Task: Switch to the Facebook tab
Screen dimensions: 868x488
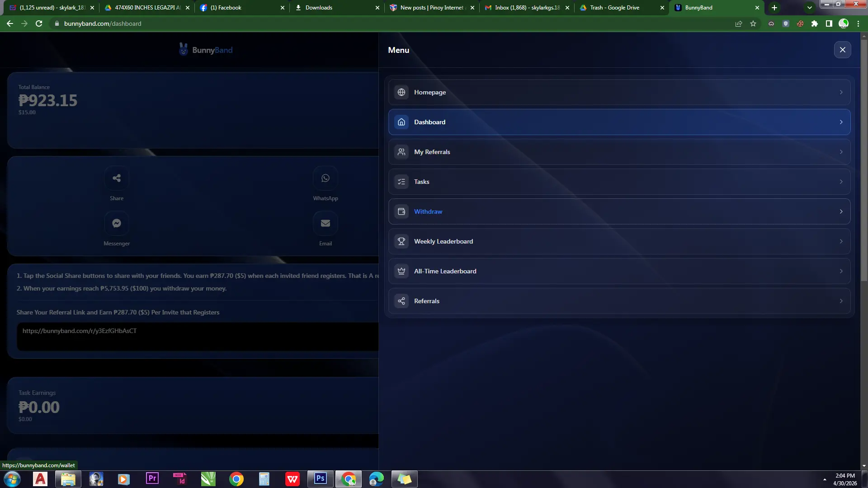Action: [242, 8]
